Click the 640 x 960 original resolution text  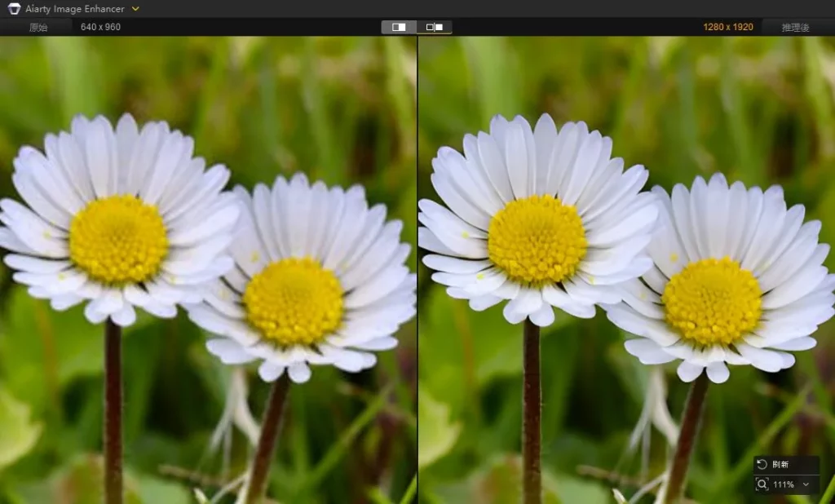pyautogui.click(x=100, y=27)
